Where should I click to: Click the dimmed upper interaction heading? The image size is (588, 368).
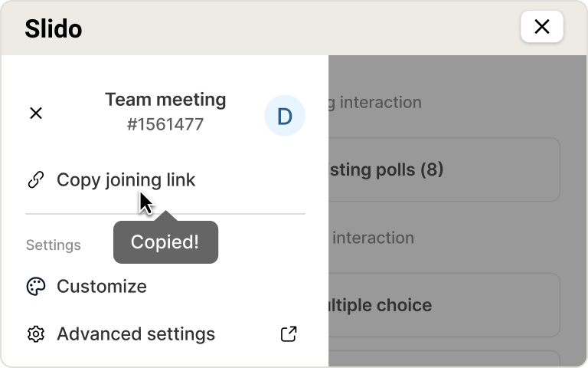(x=375, y=102)
